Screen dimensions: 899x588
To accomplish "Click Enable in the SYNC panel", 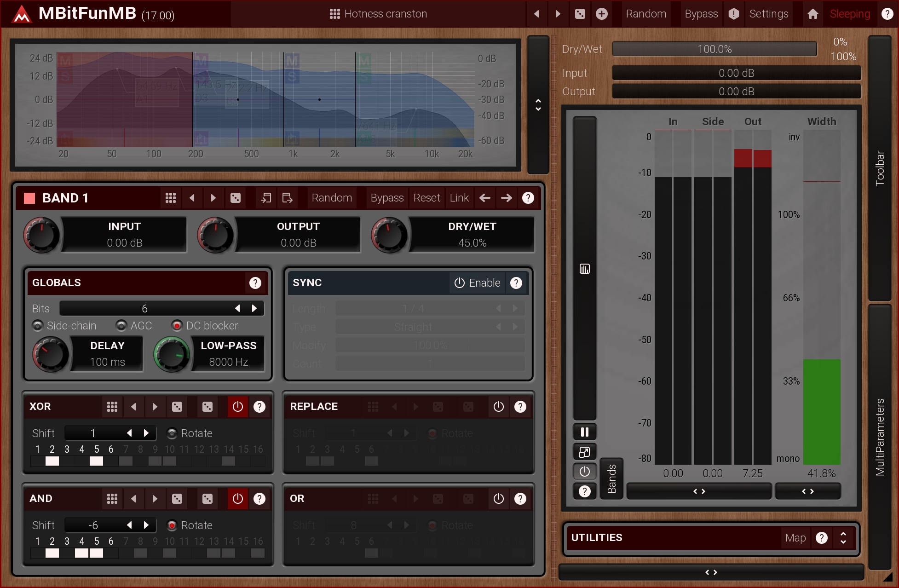I will click(477, 283).
